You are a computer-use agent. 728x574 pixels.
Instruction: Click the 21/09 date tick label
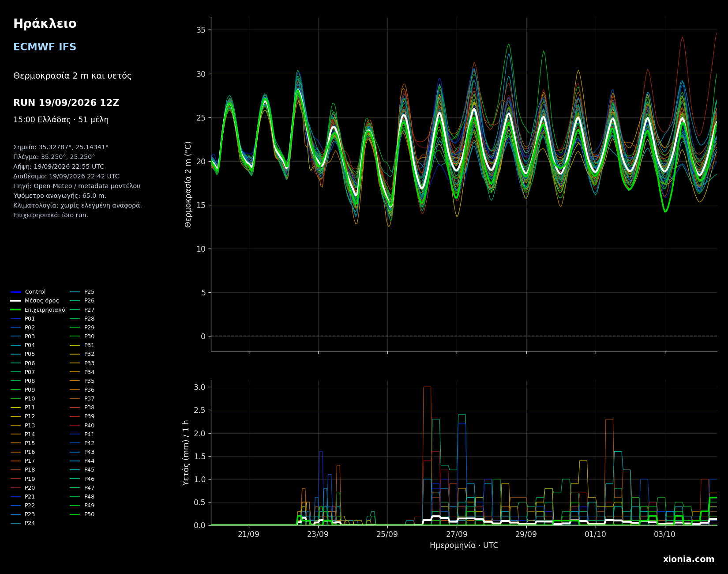point(249,534)
